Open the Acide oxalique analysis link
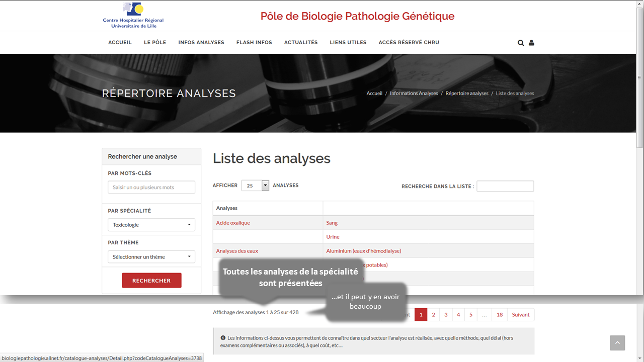 233,223
